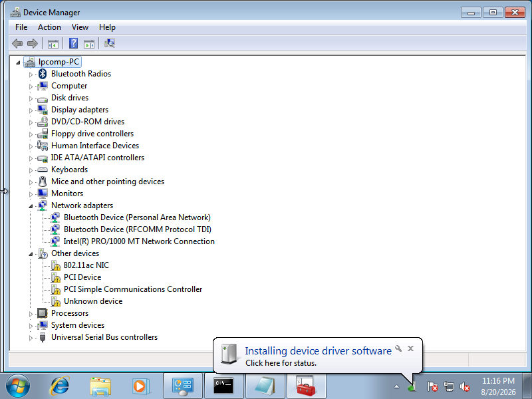
Task: Click the taskbar clock showing 11:16 PM
Action: tap(498, 386)
